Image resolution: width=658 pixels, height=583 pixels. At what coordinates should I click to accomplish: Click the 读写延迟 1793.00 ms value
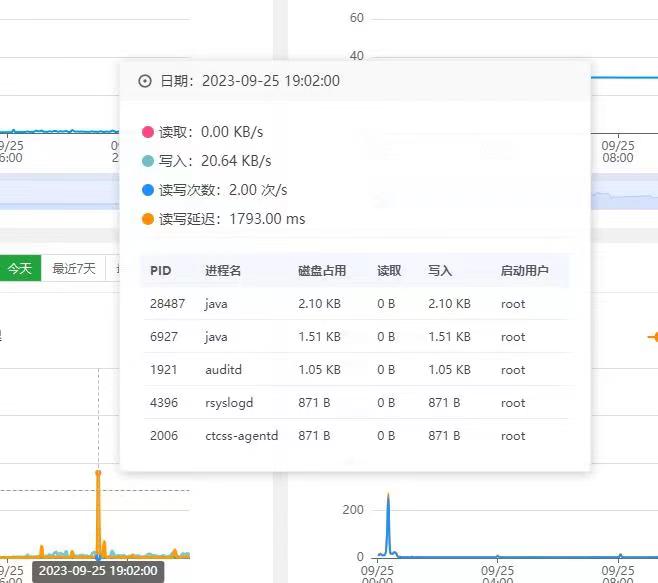pyautogui.click(x=267, y=219)
